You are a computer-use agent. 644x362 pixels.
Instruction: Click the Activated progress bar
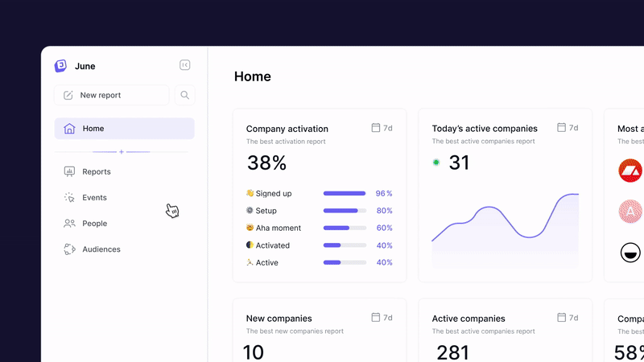tap(345, 245)
